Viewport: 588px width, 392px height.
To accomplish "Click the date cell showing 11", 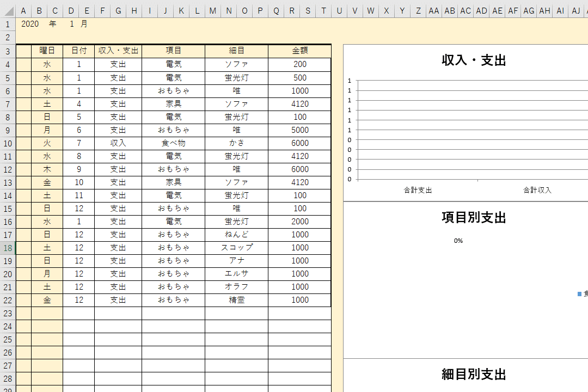I will pos(79,196).
